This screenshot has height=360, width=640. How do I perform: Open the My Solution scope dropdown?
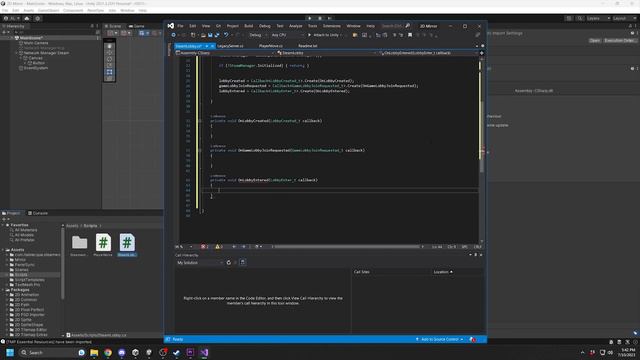tap(200, 263)
